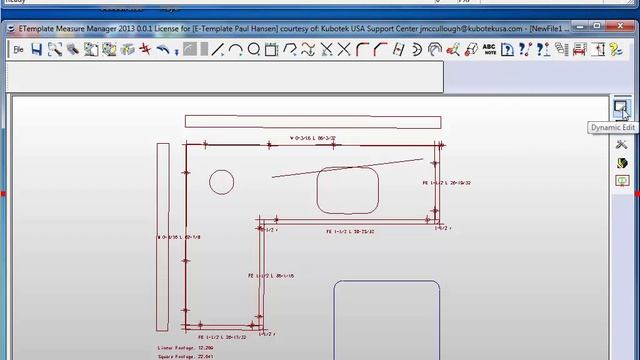Select the zoom window magnifier icon
This screenshot has height=360, width=640.
[x=55, y=50]
